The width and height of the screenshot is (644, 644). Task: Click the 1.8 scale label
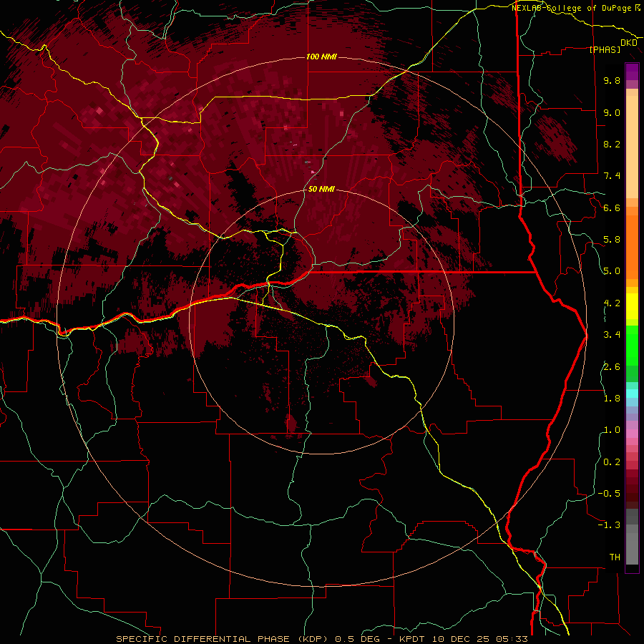click(x=612, y=399)
